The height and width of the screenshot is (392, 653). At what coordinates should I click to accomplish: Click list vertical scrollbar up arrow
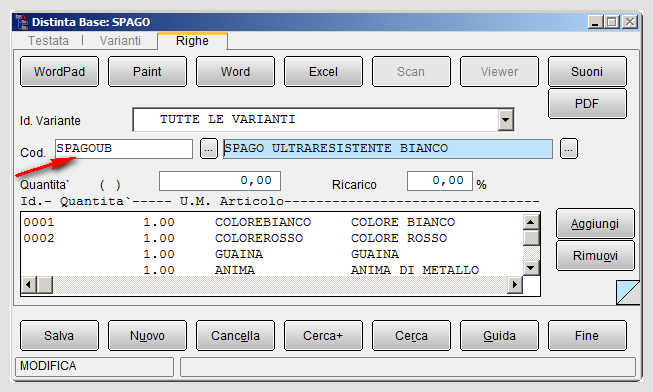pyautogui.click(x=531, y=222)
